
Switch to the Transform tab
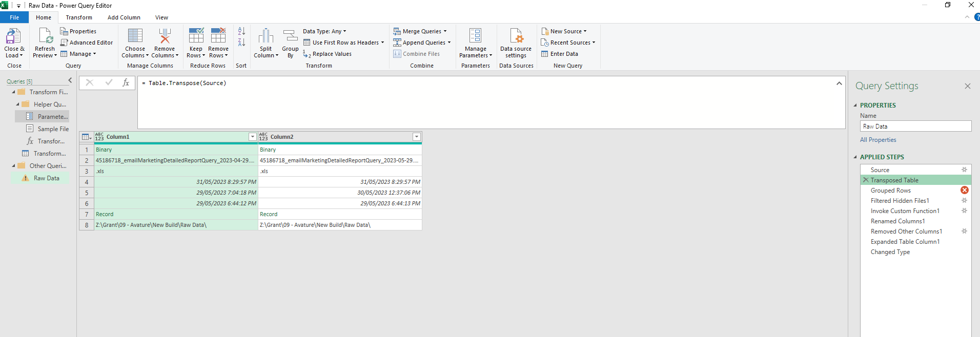click(79, 17)
